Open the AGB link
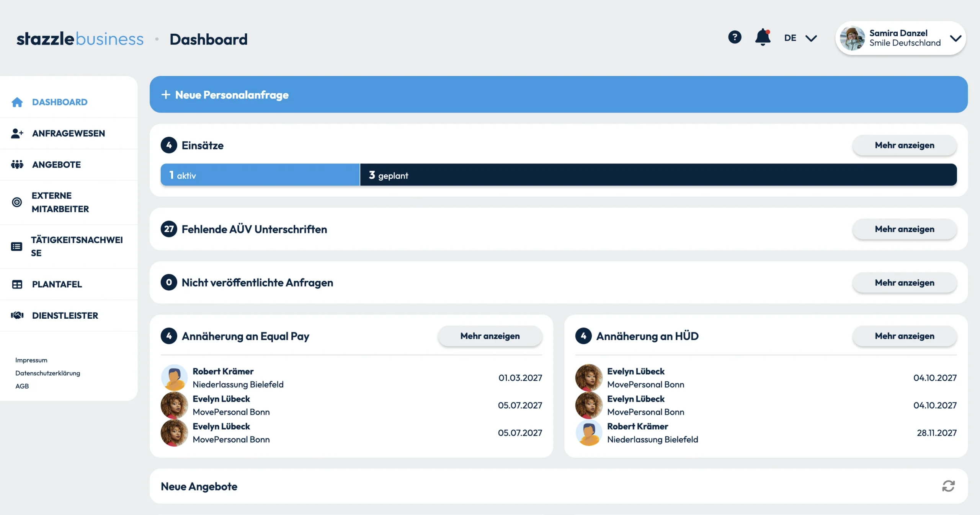 22,386
